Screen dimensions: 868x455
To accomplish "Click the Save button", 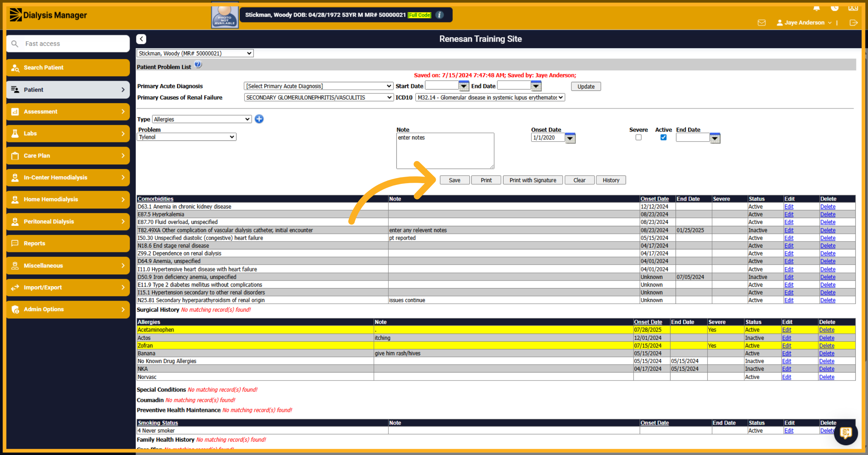I will point(455,180).
